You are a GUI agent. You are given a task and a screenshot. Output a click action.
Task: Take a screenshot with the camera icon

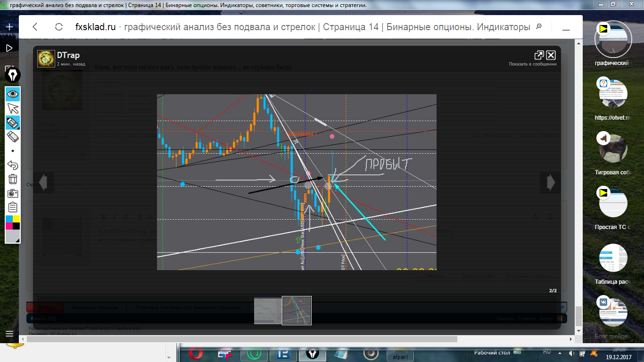[x=13, y=193]
